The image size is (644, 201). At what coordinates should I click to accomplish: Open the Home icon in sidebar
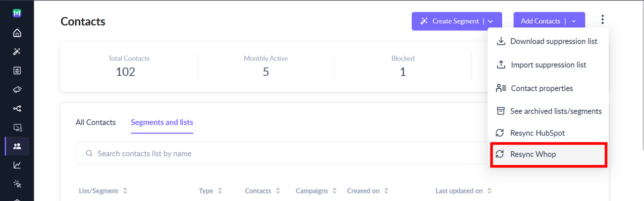point(17,33)
